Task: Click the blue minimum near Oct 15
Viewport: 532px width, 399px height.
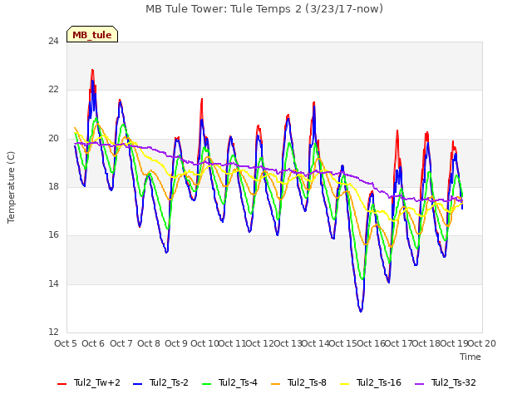Action: click(361, 310)
